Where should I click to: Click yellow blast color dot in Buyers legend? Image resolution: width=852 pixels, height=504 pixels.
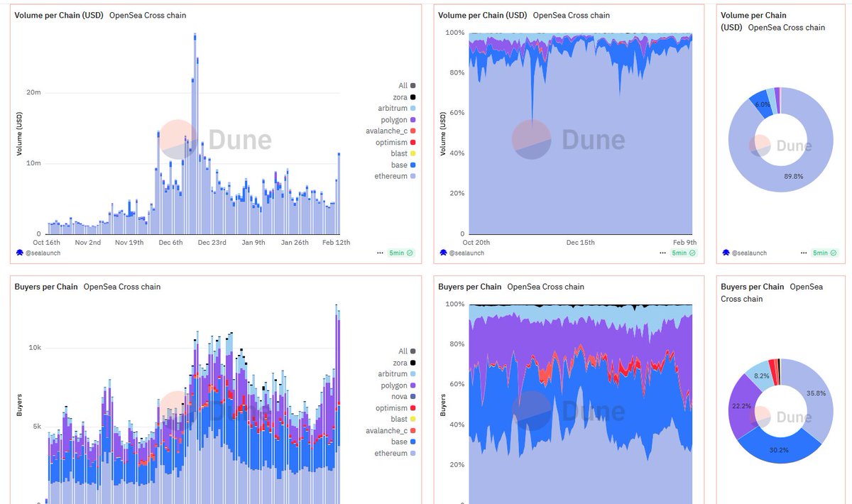413,420
